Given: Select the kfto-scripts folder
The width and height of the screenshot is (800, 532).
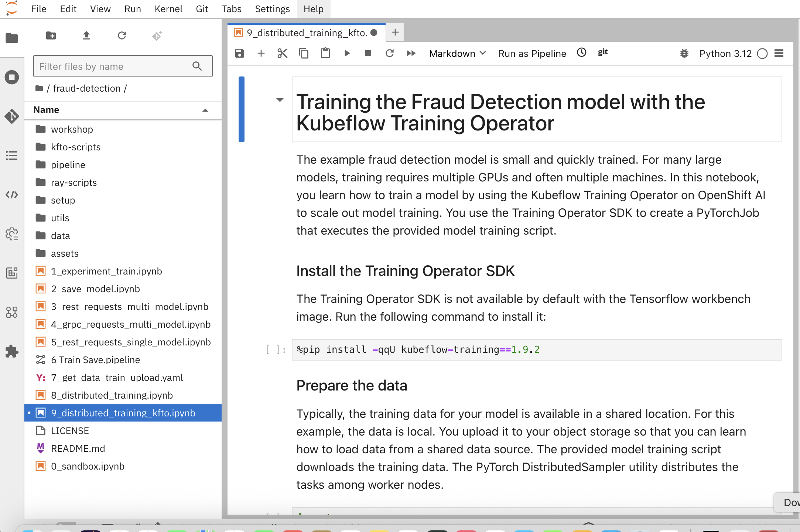Looking at the screenshot, I should tap(123, 147).
